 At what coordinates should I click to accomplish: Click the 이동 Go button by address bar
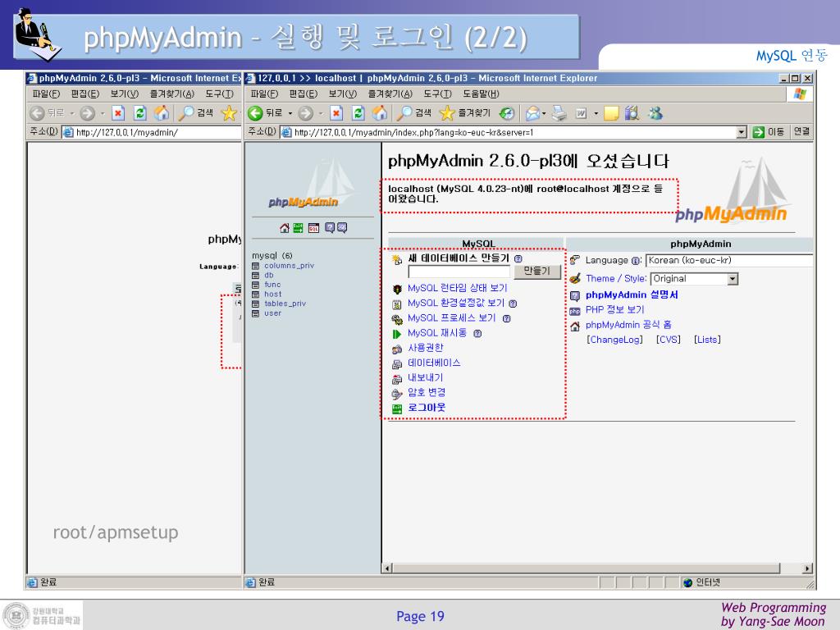pos(769,132)
